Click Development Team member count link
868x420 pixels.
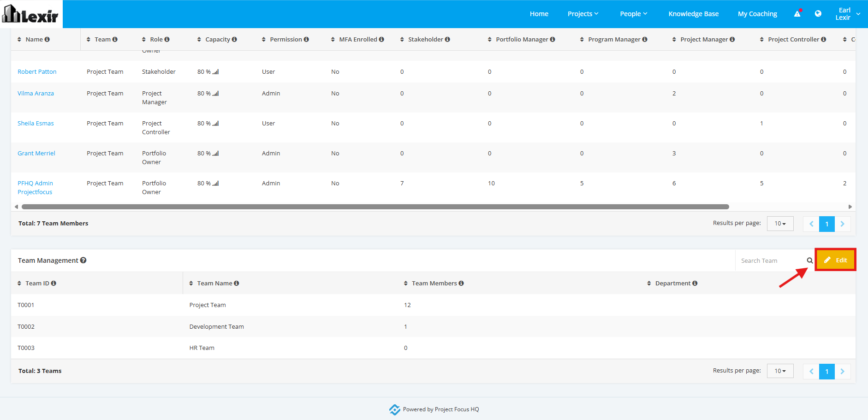point(406,327)
